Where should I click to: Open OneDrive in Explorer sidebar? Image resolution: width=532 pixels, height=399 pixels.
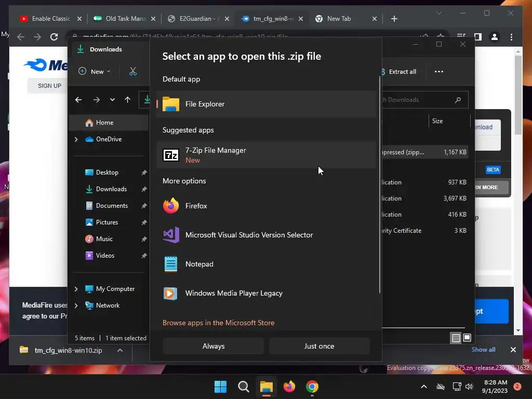pos(109,139)
